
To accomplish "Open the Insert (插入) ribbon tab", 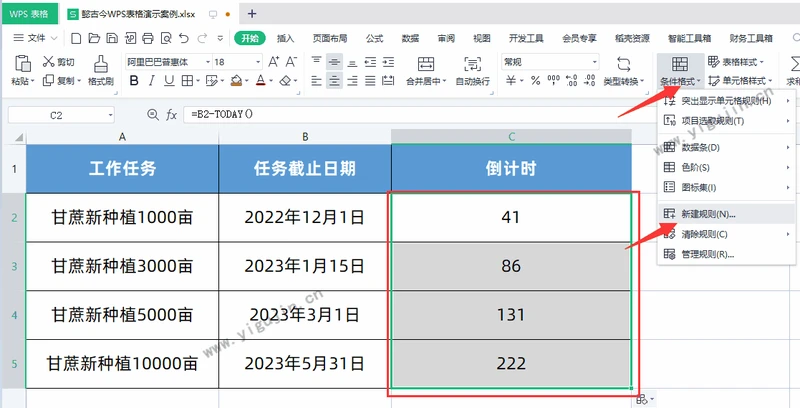I will tap(286, 38).
